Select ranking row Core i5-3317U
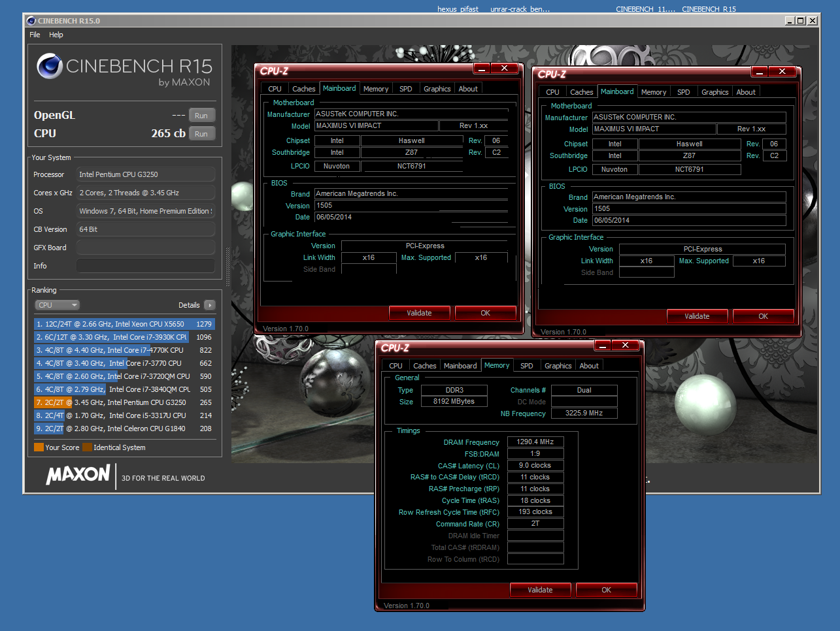840x631 pixels. tap(124, 415)
